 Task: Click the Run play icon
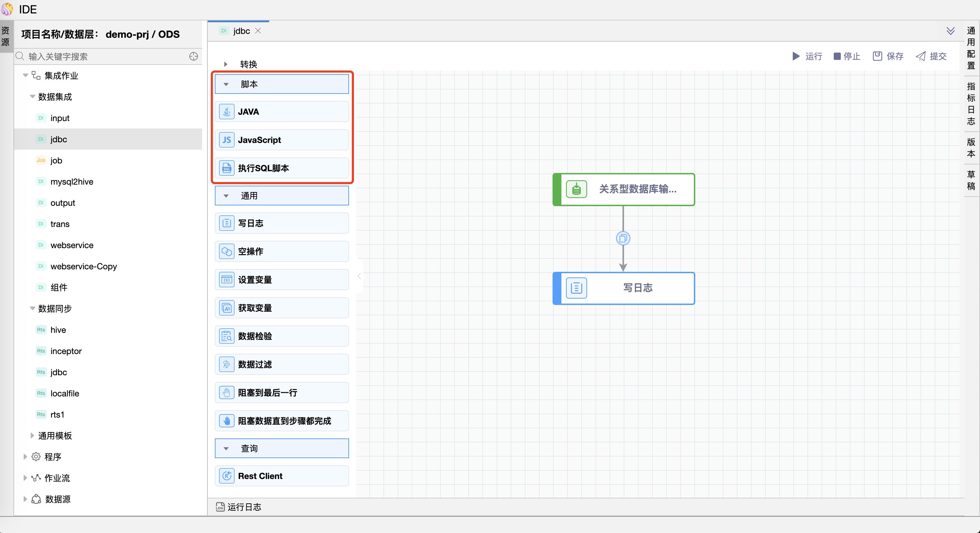(796, 56)
